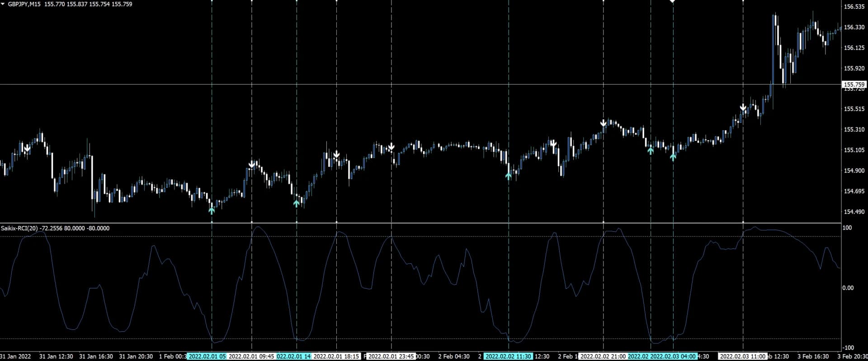
Task: Select the down arrow at 2022.02.03 11:00 line
Action: 743,108
